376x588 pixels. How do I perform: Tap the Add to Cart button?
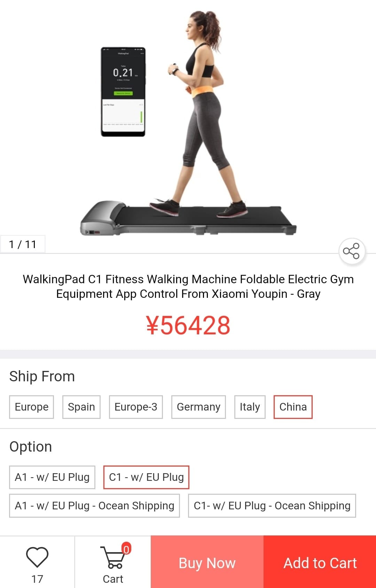click(x=320, y=562)
